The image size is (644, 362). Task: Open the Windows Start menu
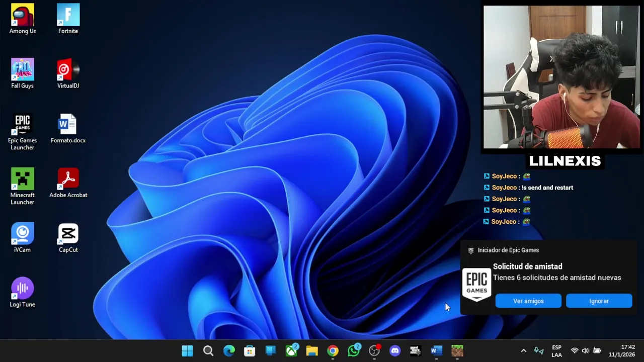pos(187,350)
